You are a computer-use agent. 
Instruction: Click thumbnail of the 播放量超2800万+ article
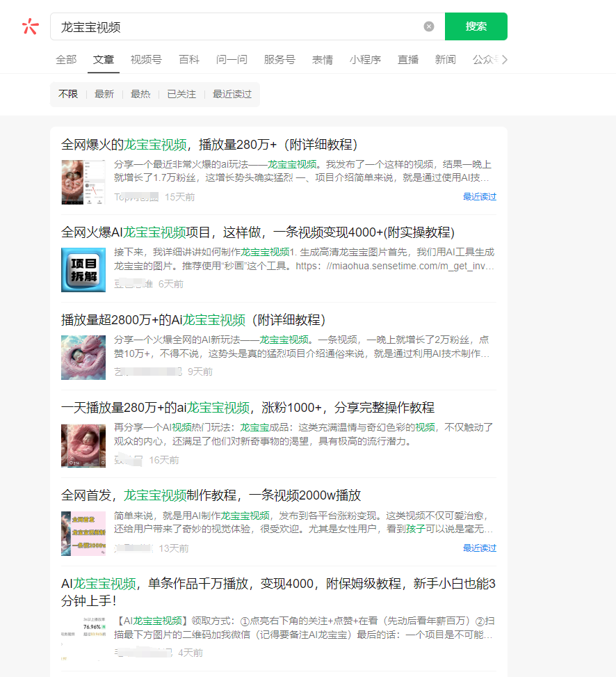point(83,357)
